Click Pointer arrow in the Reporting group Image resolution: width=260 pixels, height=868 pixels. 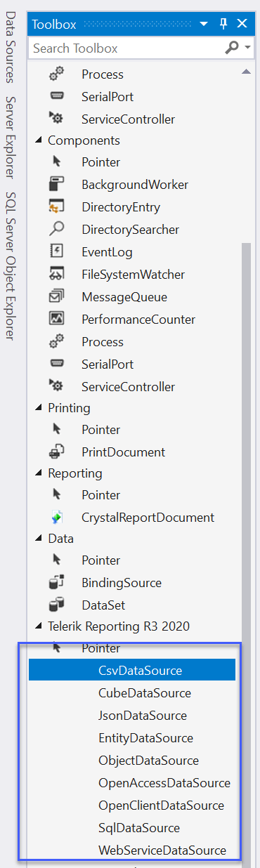click(57, 495)
